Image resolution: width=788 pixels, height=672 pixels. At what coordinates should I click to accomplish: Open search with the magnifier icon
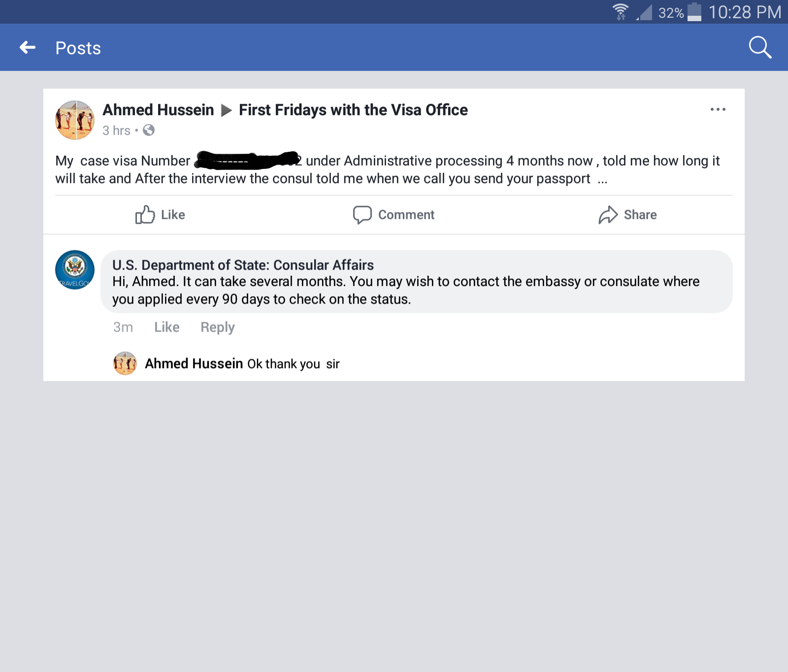click(760, 47)
